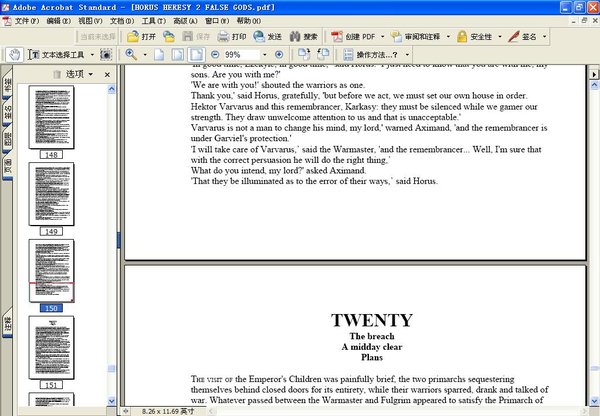Open the 视图(V) menu
This screenshot has width=600, height=416.
(x=90, y=21)
